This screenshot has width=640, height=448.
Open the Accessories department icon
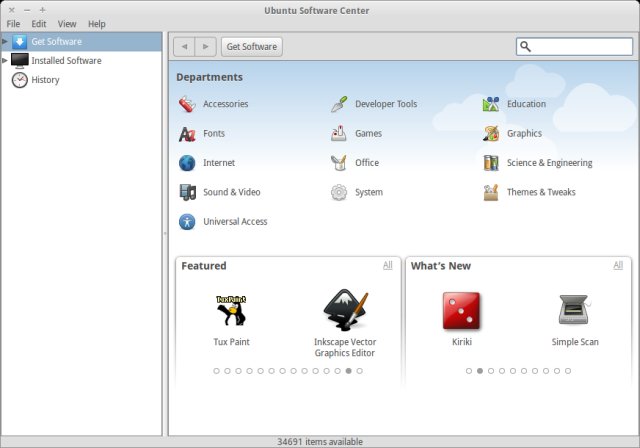(187, 104)
